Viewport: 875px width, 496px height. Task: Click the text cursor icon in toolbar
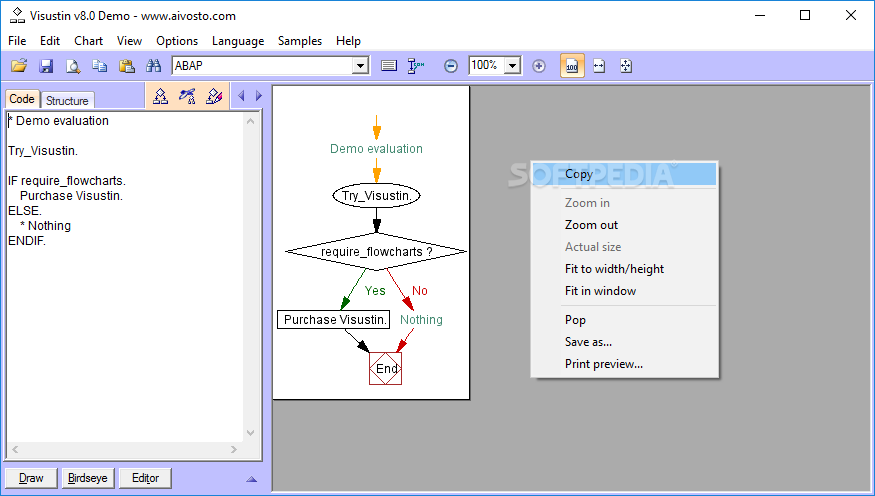(x=416, y=66)
